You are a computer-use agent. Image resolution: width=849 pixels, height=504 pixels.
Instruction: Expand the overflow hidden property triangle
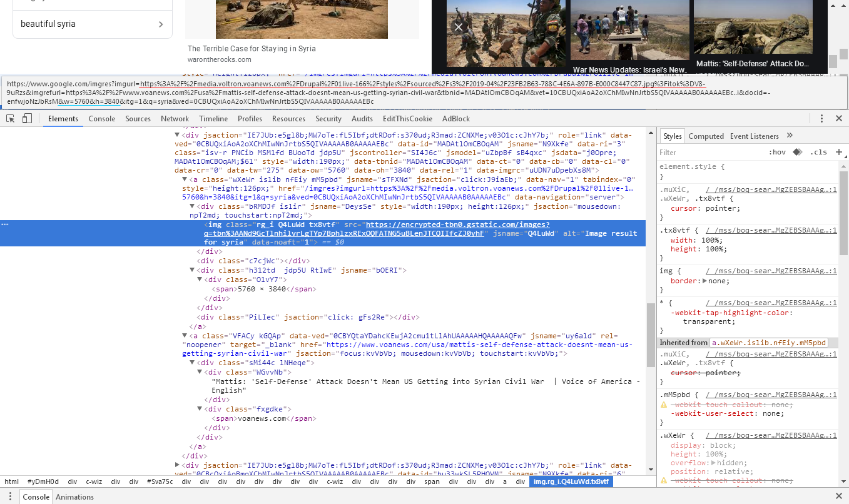714,463
